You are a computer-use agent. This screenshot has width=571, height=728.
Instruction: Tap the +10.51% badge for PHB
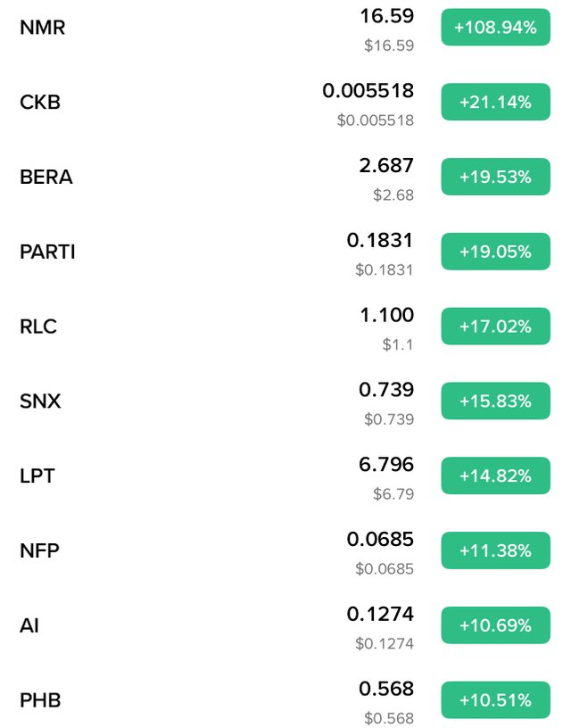tap(495, 700)
